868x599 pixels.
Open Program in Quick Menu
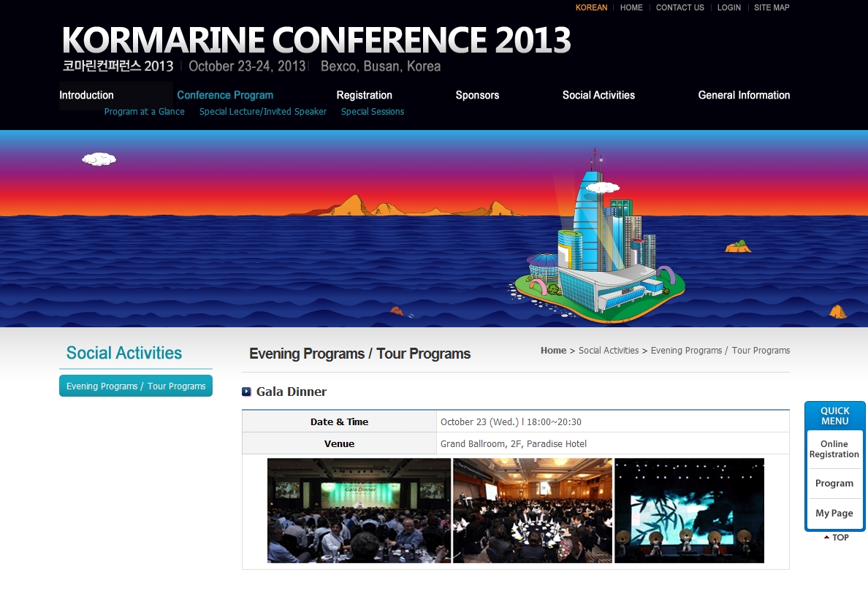pyautogui.click(x=834, y=484)
